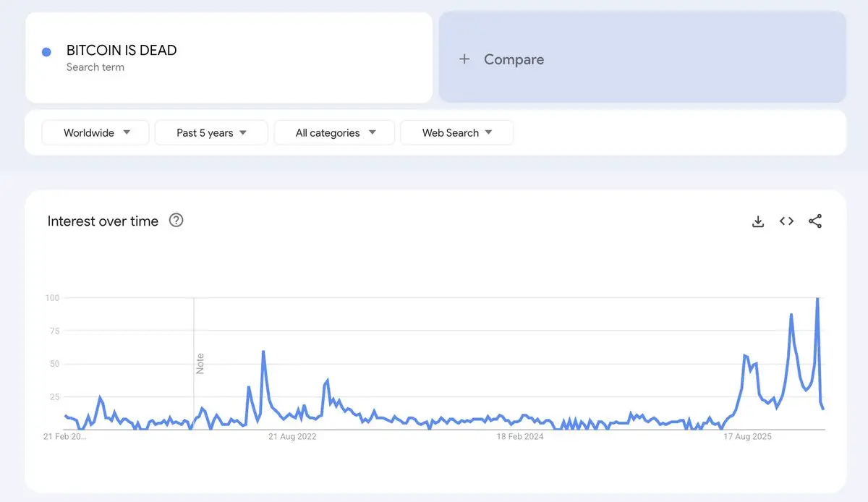868x502 pixels.
Task: Click the 17 Aug 2025 date label
Action: [x=748, y=437]
